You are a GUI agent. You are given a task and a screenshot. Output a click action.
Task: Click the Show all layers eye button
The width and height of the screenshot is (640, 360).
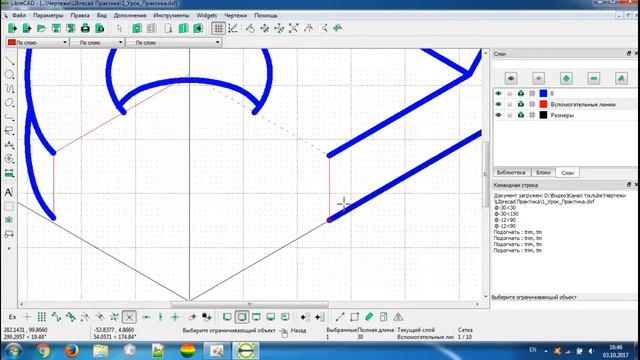[511, 78]
